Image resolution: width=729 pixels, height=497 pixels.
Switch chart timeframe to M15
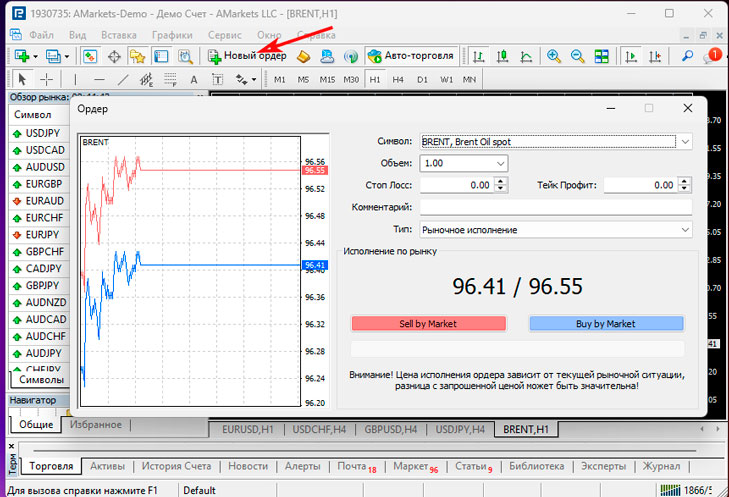tap(327, 79)
